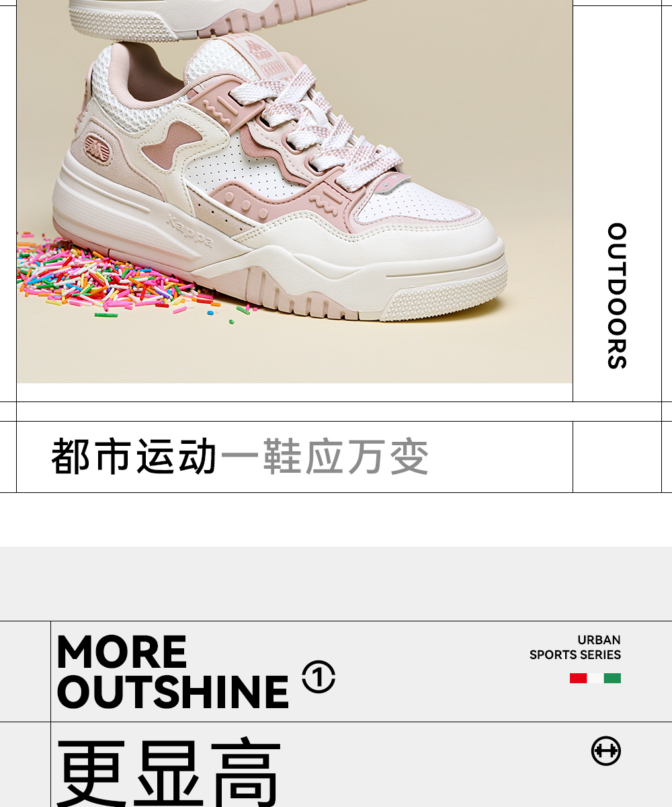Click the embossed Kappa text on midsole

[x=189, y=231]
